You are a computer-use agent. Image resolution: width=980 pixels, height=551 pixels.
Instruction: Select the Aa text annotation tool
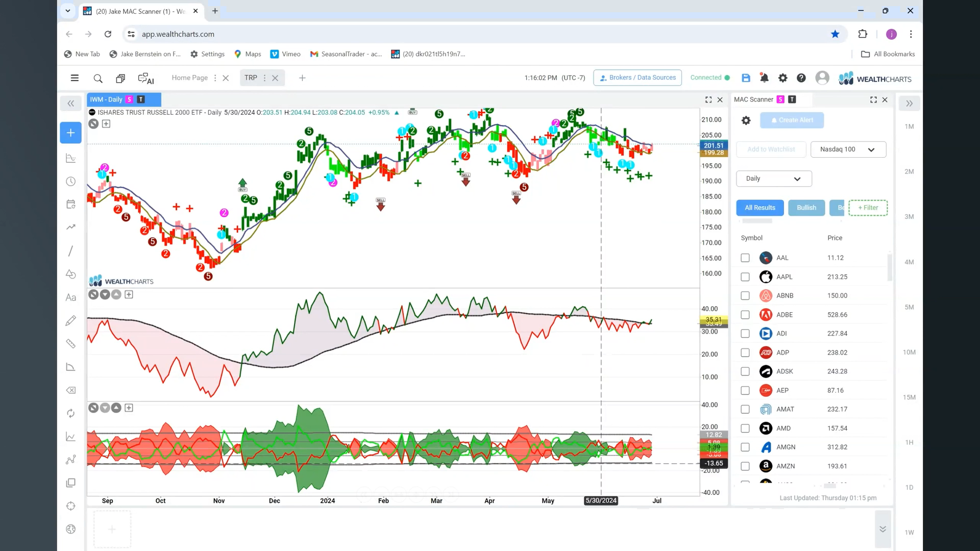point(71,297)
